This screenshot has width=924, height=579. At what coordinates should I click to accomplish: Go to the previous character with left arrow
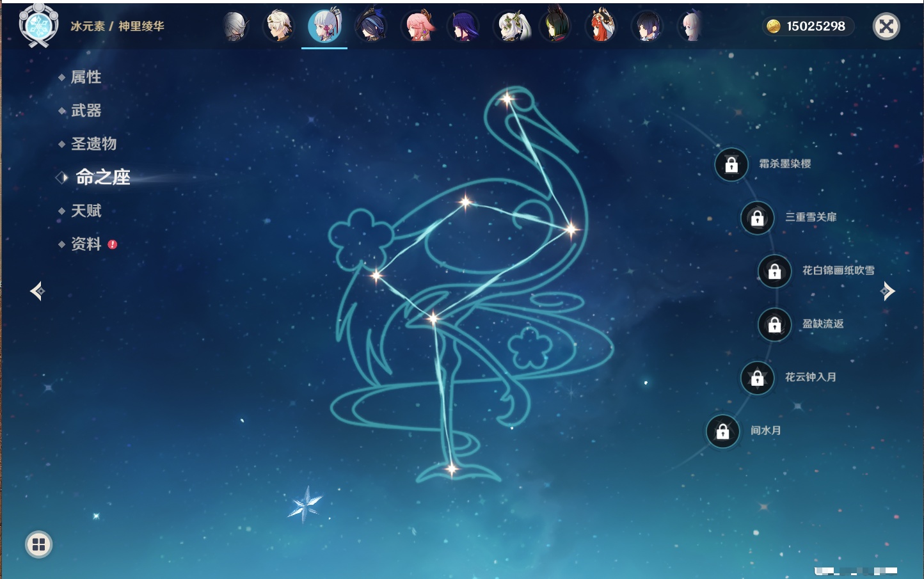[37, 291]
